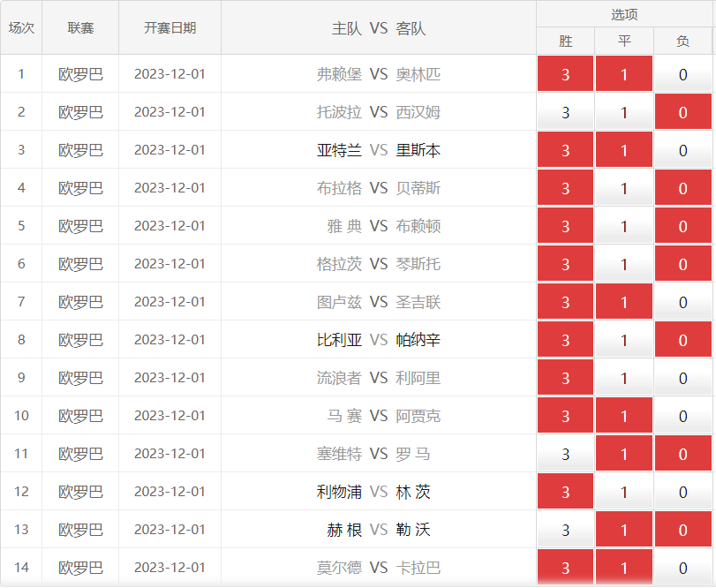716x588 pixels.
Task: Toggle lose option 0 for 格拉茨 VS 琴斯托
Action: click(x=683, y=263)
